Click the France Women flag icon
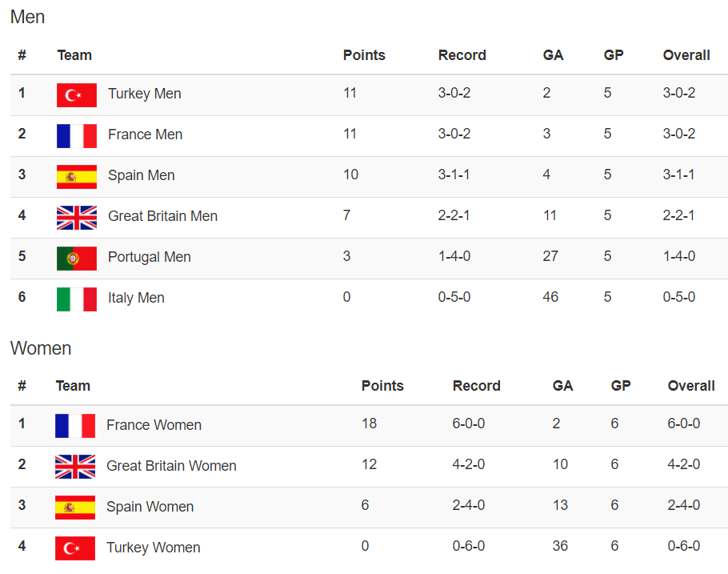 coord(75,426)
